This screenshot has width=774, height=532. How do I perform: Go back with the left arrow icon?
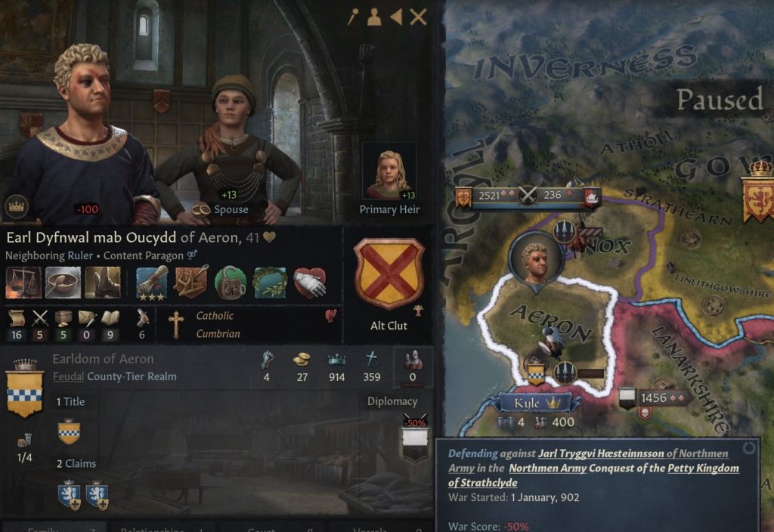click(396, 17)
